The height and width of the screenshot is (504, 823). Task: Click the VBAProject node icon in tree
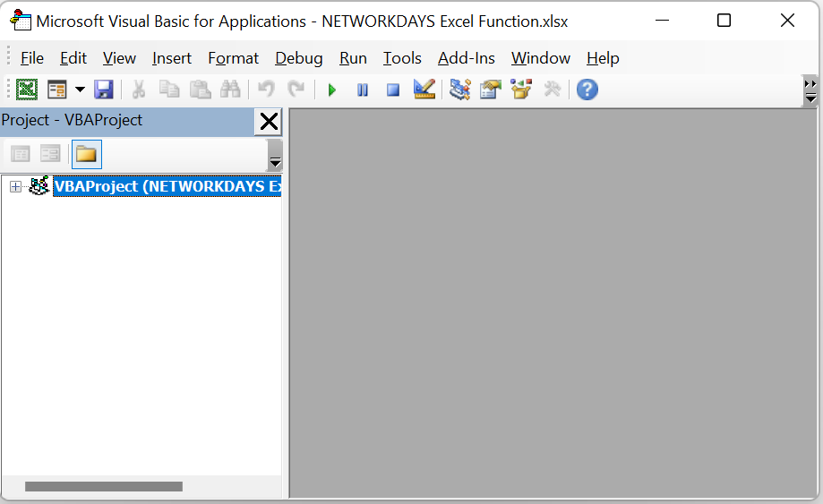pos(39,185)
